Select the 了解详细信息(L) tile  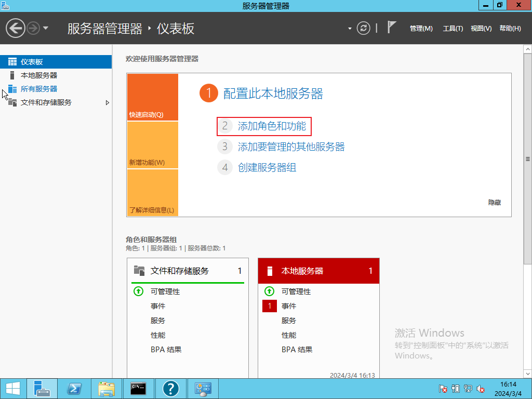(153, 193)
